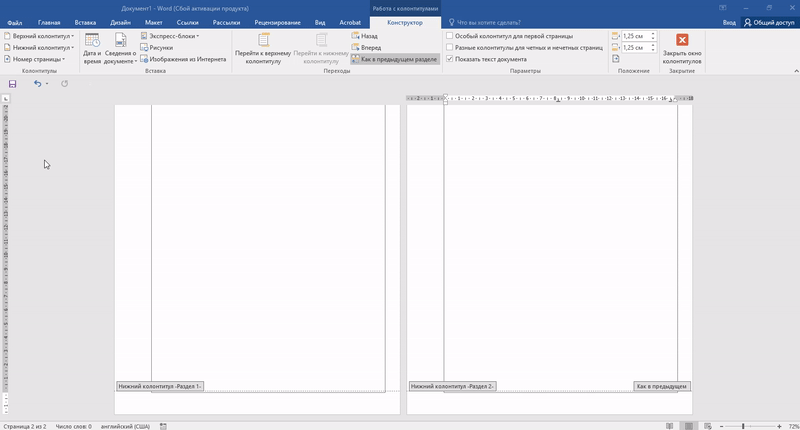Insert alignment tab icon in Положение group
The image size is (800, 430).
point(616,59)
